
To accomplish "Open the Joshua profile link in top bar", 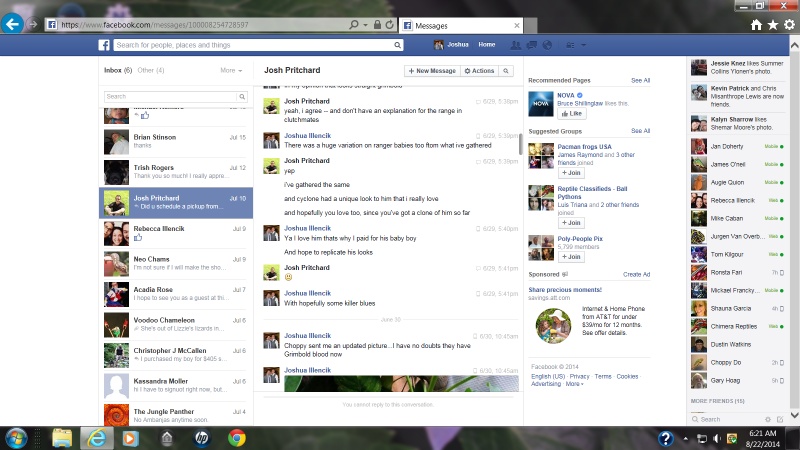I will (x=452, y=45).
